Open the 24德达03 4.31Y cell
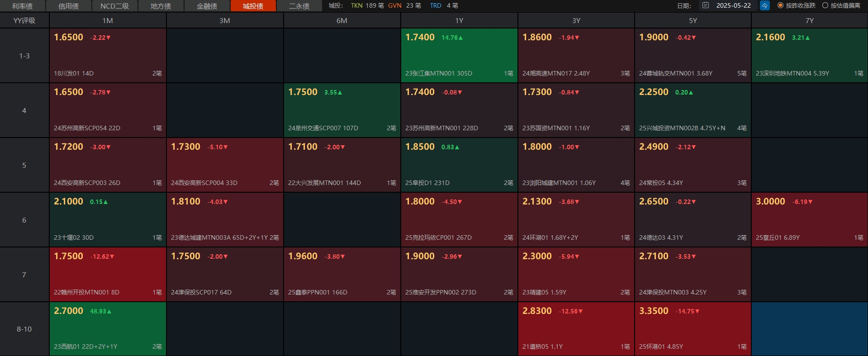 [693, 220]
